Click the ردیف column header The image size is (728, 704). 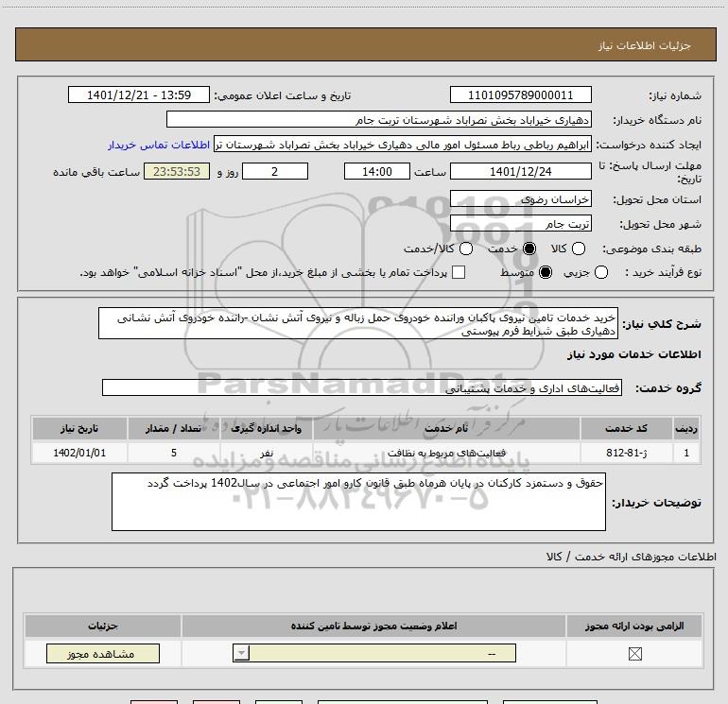(x=686, y=428)
